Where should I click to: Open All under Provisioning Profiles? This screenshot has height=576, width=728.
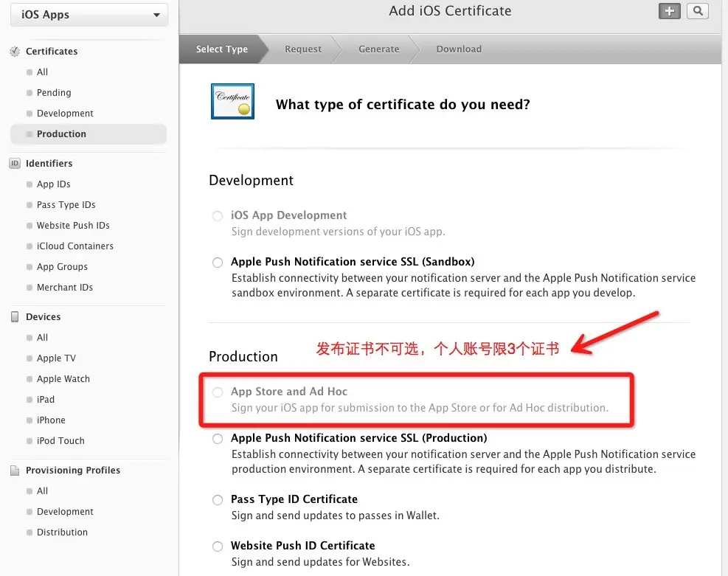coord(42,490)
